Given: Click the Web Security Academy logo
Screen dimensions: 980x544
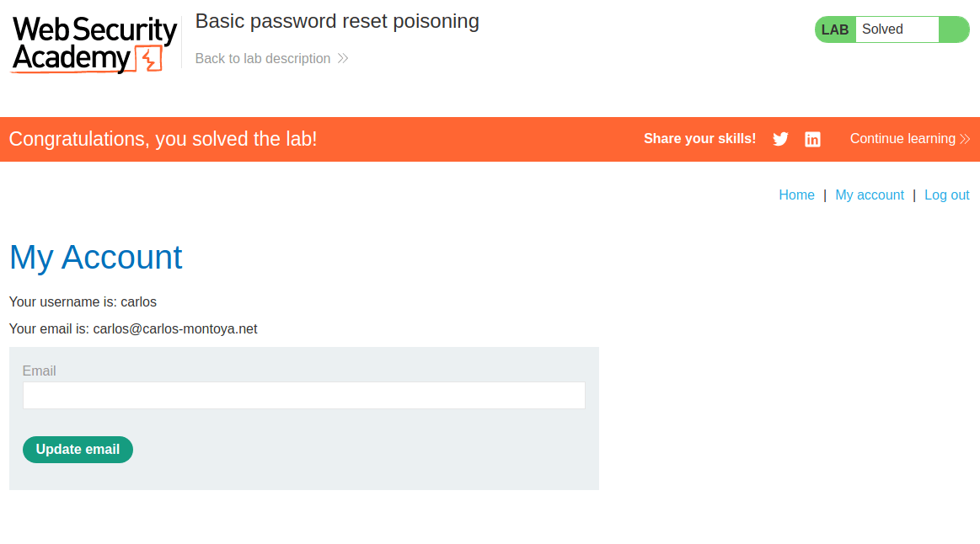Looking at the screenshot, I should click(94, 44).
